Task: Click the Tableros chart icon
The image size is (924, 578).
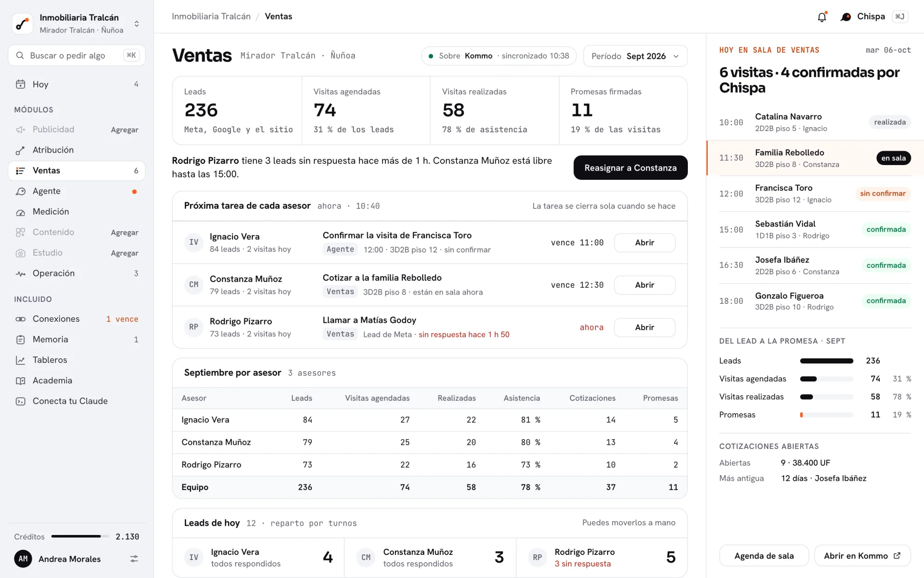Action: point(20,360)
